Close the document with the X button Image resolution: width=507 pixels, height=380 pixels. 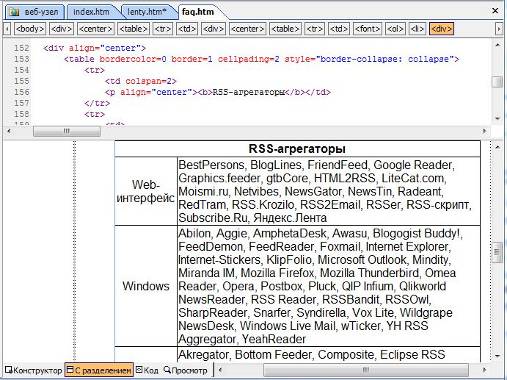click(x=495, y=11)
